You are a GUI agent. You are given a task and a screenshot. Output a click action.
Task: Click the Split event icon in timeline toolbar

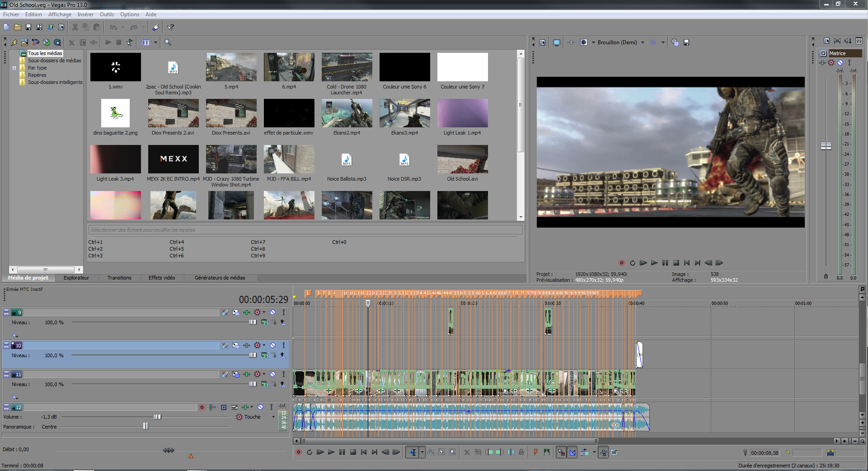tap(511, 452)
